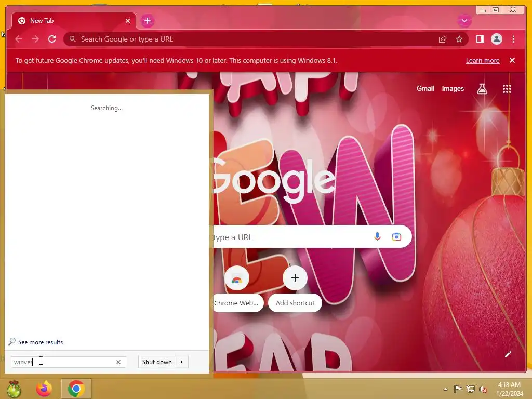Open Chrome's three-dot menu

point(514,39)
